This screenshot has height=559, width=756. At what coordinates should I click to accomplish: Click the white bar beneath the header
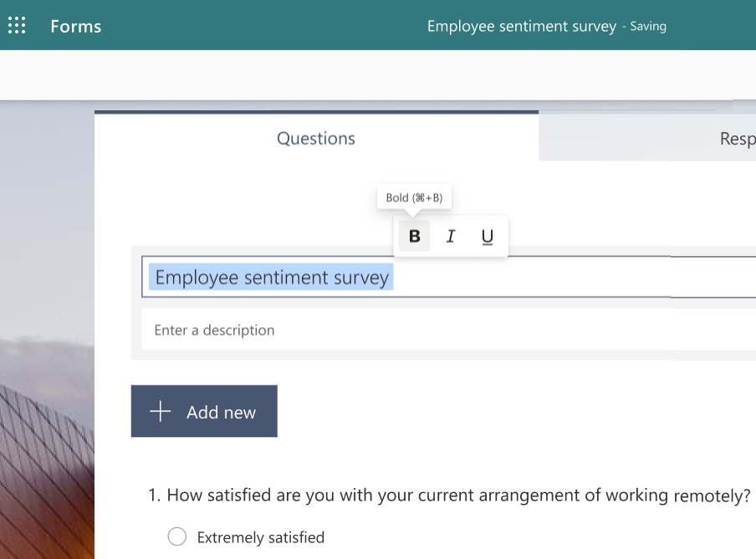tap(376, 75)
